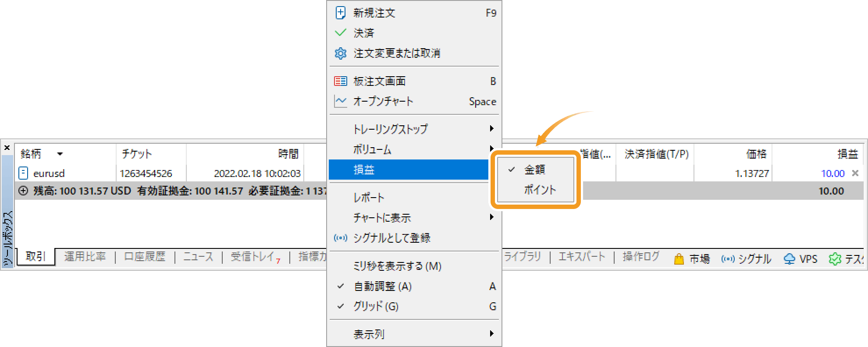Toggle グリッド (G) option

pyautogui.click(x=414, y=306)
